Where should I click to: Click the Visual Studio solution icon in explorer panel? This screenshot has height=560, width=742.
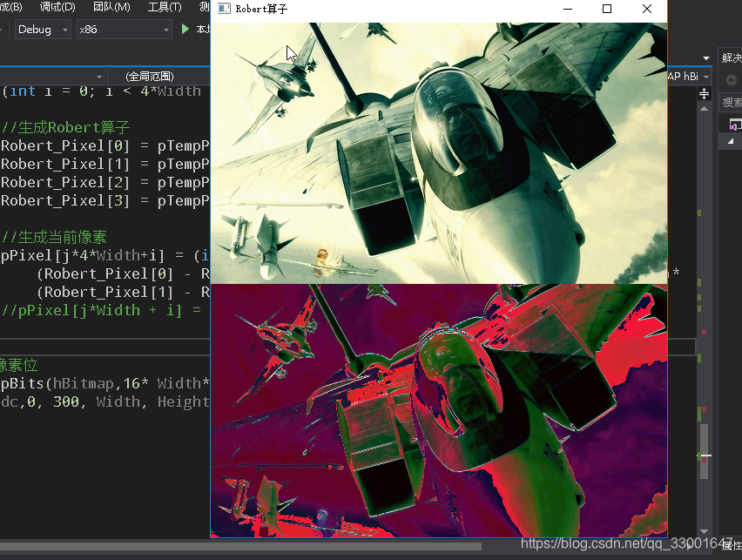coord(734,125)
